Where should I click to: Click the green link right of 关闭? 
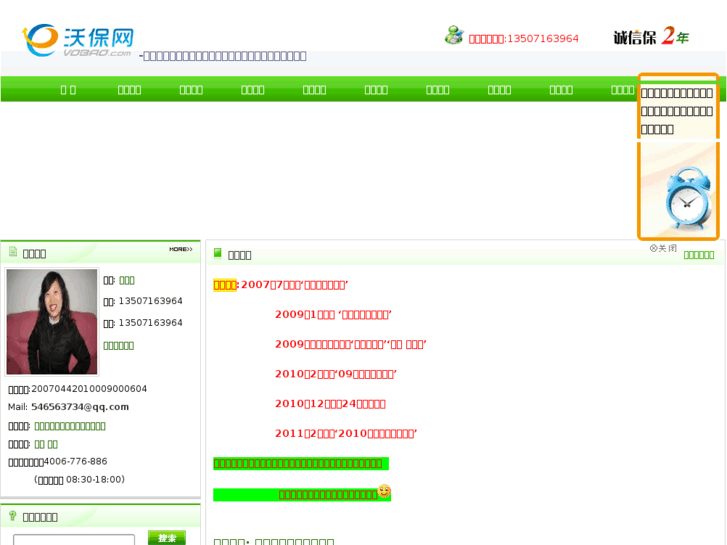(x=699, y=255)
